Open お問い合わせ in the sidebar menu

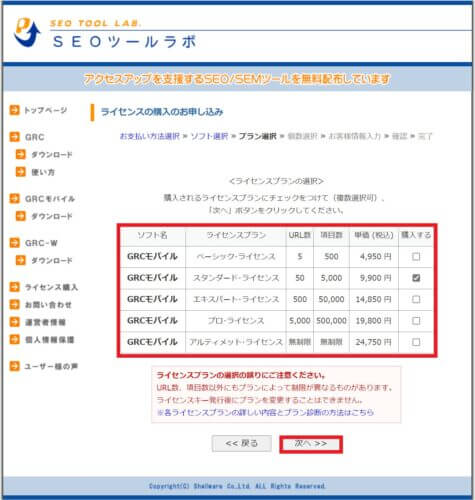tap(48, 304)
